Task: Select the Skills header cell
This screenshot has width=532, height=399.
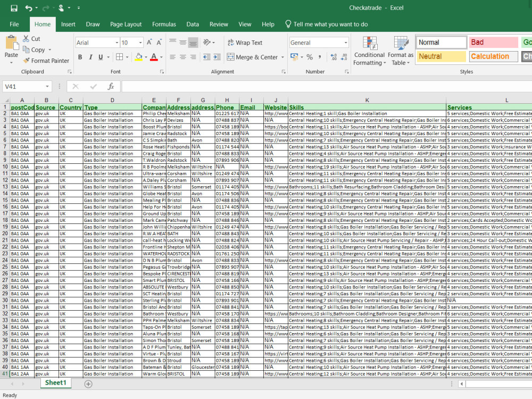Action: [x=367, y=107]
